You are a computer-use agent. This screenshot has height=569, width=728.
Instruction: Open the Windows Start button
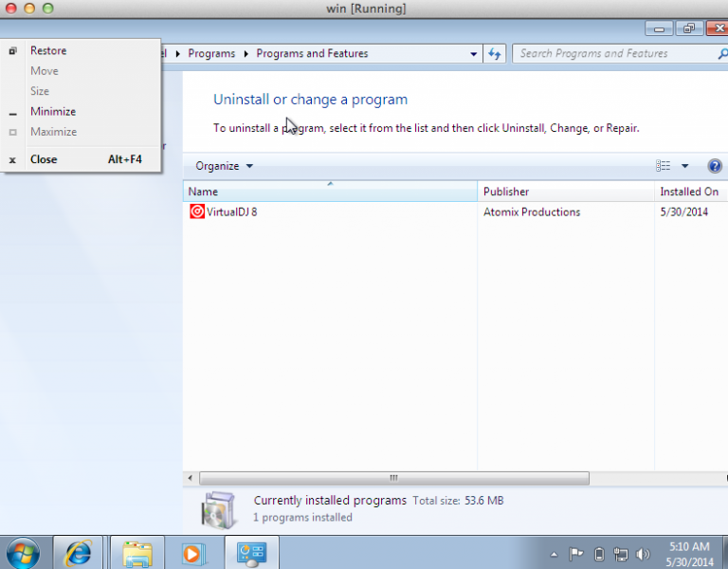(23, 554)
